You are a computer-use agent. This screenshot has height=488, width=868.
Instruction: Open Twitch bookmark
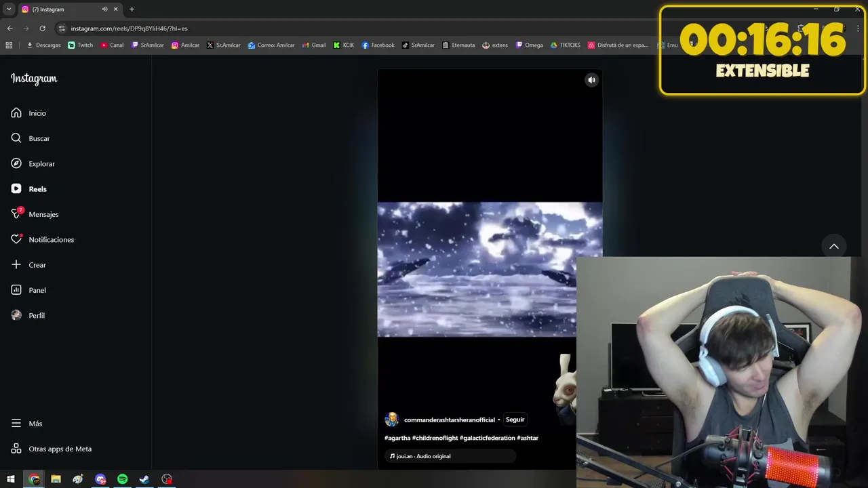[x=81, y=45]
